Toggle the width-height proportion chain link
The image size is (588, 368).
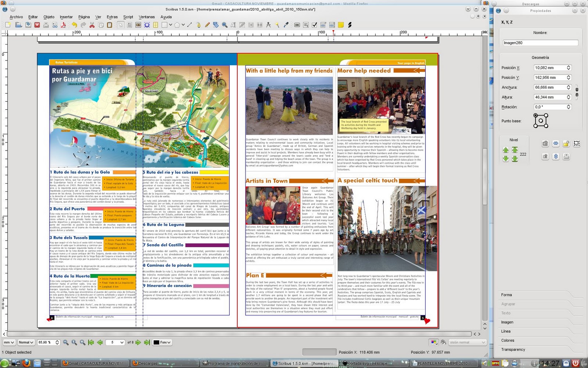coord(577,92)
